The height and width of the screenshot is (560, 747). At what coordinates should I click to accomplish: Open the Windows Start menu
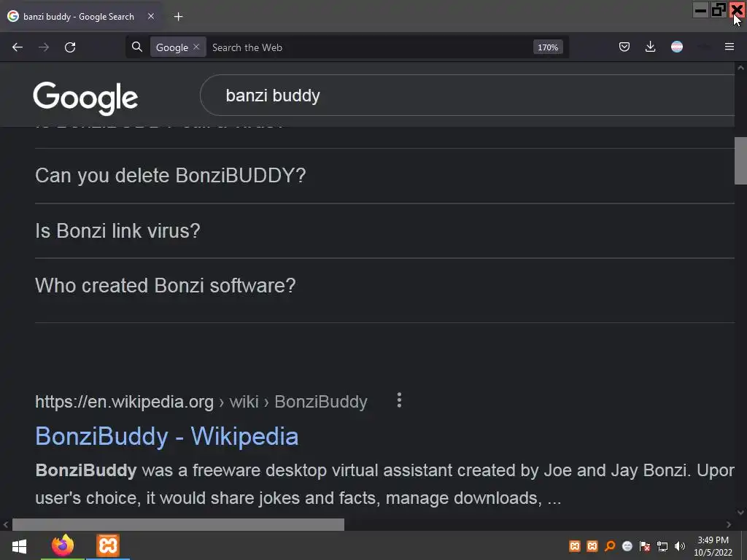tap(19, 545)
